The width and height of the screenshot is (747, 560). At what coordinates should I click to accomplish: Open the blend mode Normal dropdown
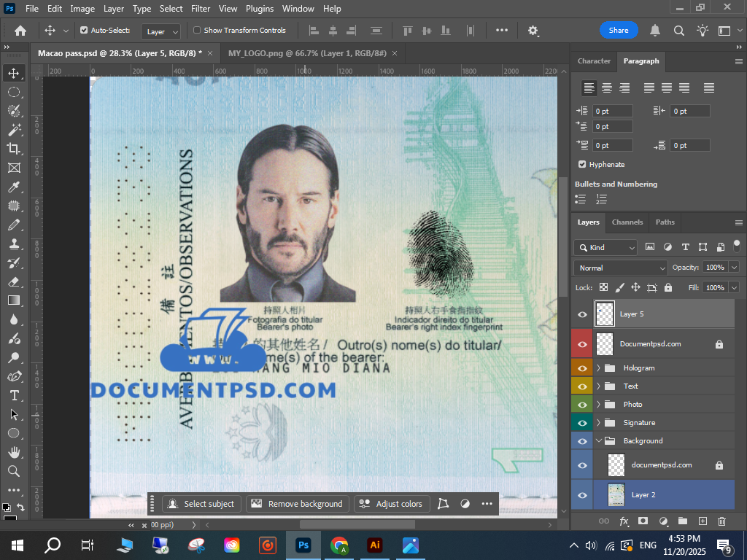pos(620,268)
